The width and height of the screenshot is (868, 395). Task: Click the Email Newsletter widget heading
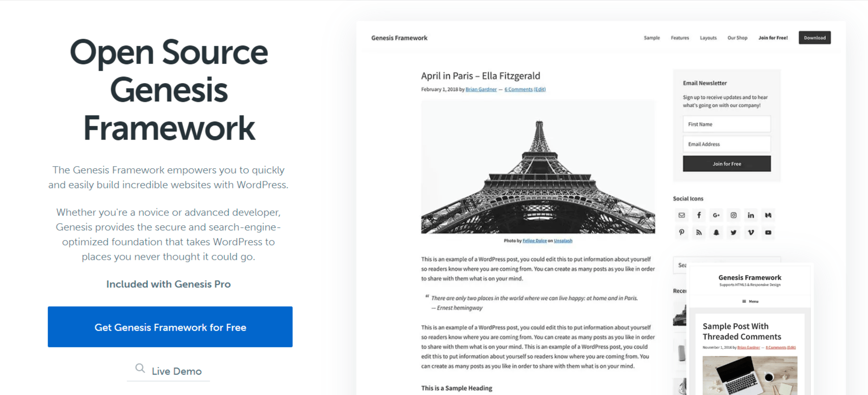(705, 83)
